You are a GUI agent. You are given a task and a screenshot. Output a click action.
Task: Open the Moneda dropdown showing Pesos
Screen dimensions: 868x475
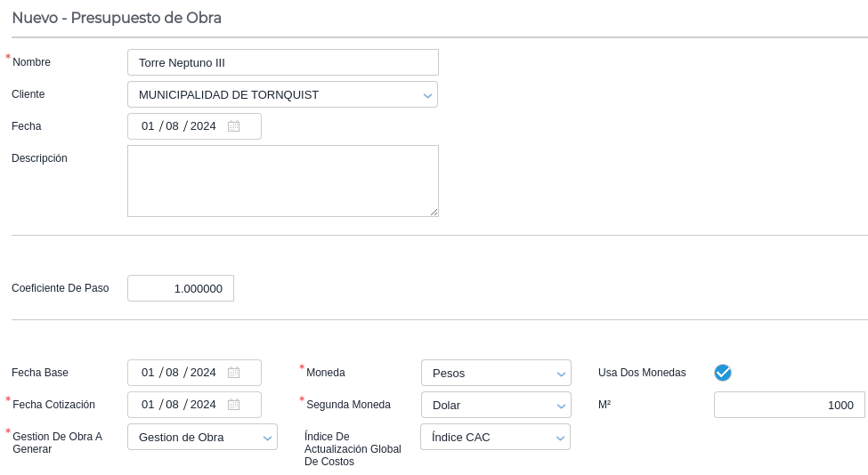click(561, 374)
